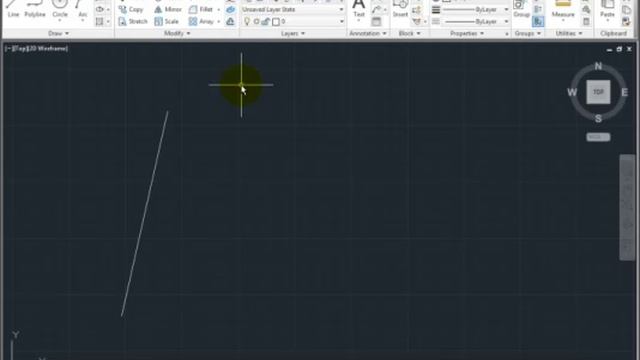Click the copy clip icon right of Paste
640x360 pixels.
626,9
